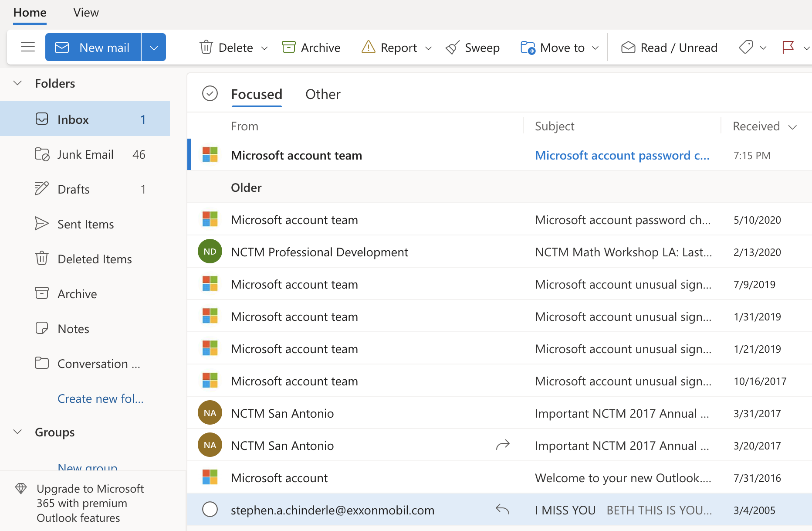812x531 pixels.
Task: Switch to the Home ribbon tab
Action: (30, 12)
